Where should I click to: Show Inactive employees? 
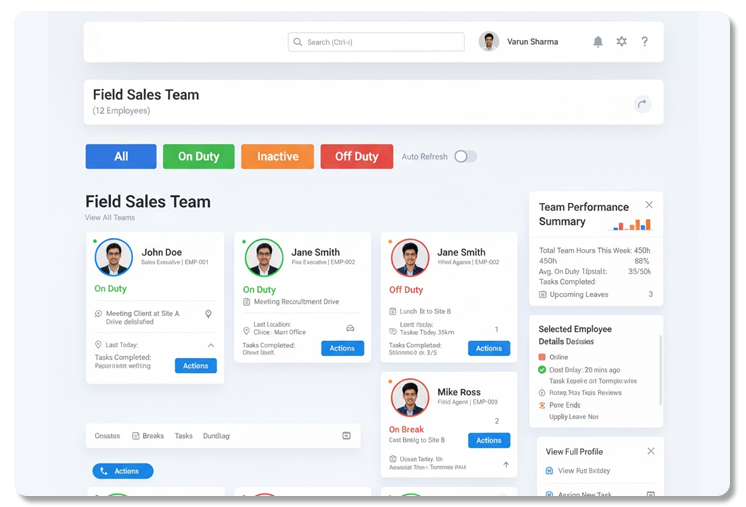(277, 156)
